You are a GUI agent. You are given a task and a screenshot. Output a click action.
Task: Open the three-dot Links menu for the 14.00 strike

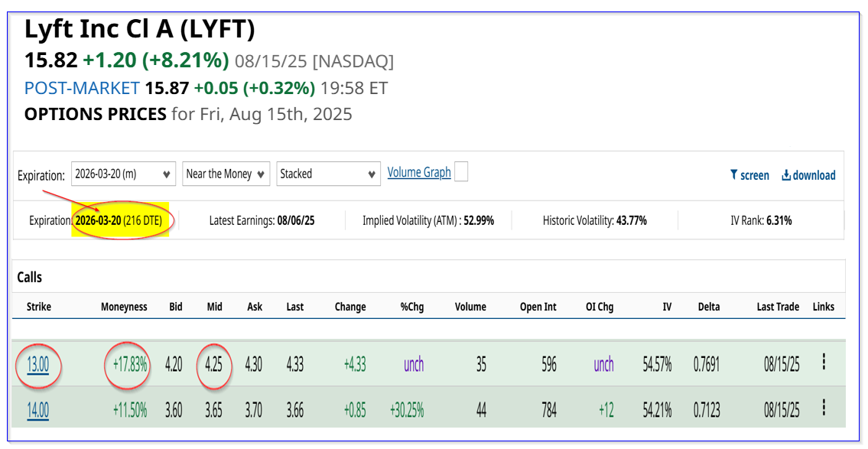(x=824, y=408)
